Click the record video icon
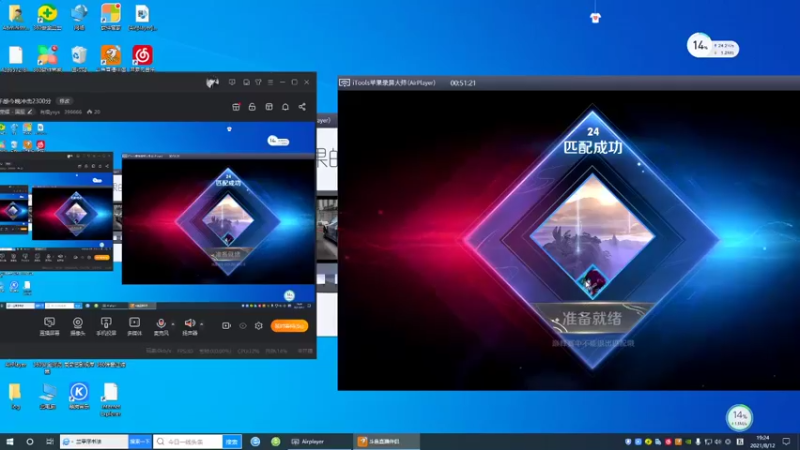 226,326
